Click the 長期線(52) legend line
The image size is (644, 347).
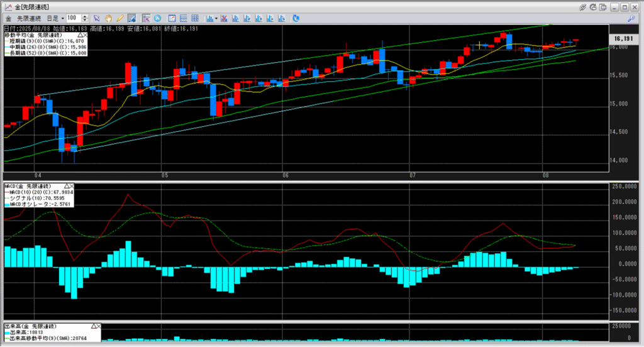46,53
